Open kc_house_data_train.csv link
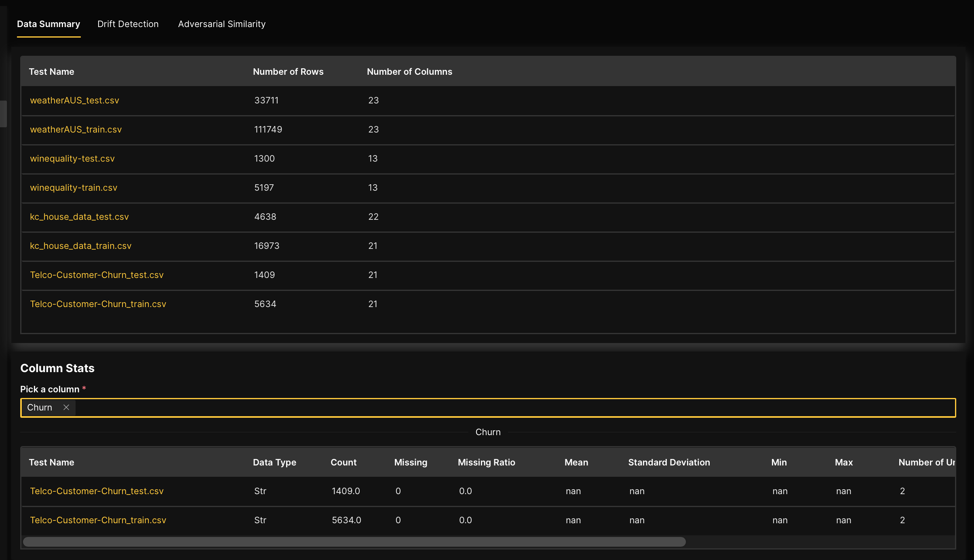The height and width of the screenshot is (560, 974). point(80,246)
